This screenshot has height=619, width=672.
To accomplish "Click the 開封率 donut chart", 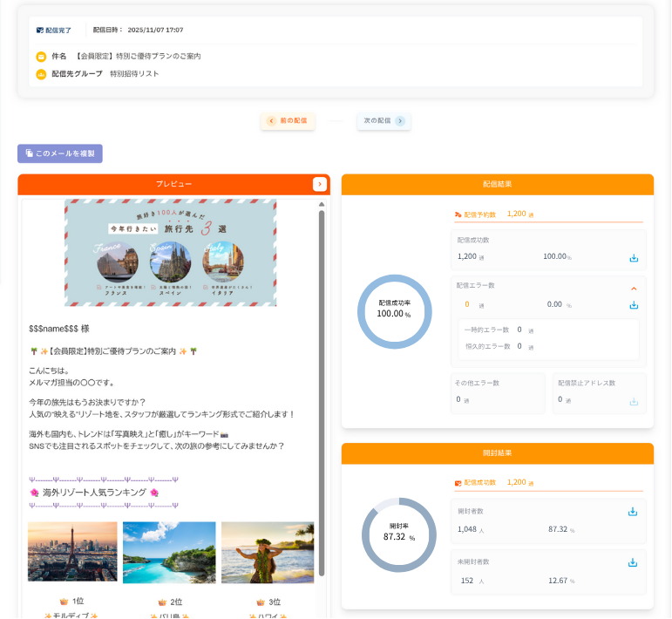I will click(398, 534).
